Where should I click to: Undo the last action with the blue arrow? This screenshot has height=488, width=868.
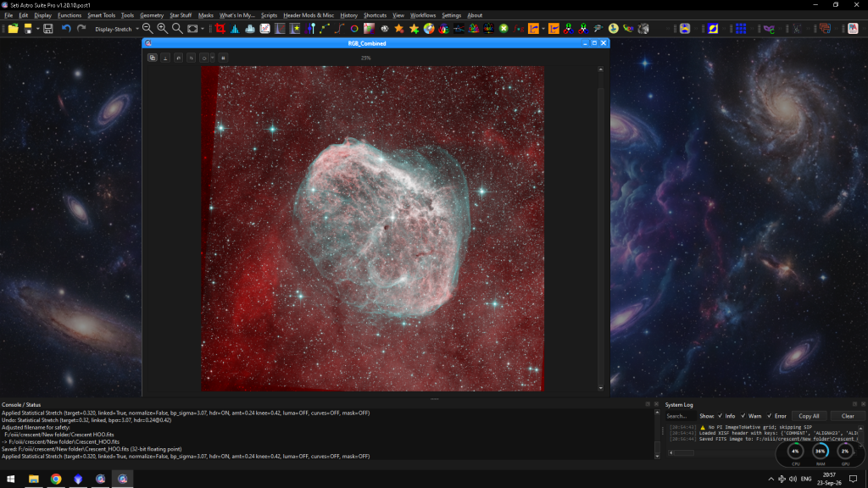(x=66, y=29)
